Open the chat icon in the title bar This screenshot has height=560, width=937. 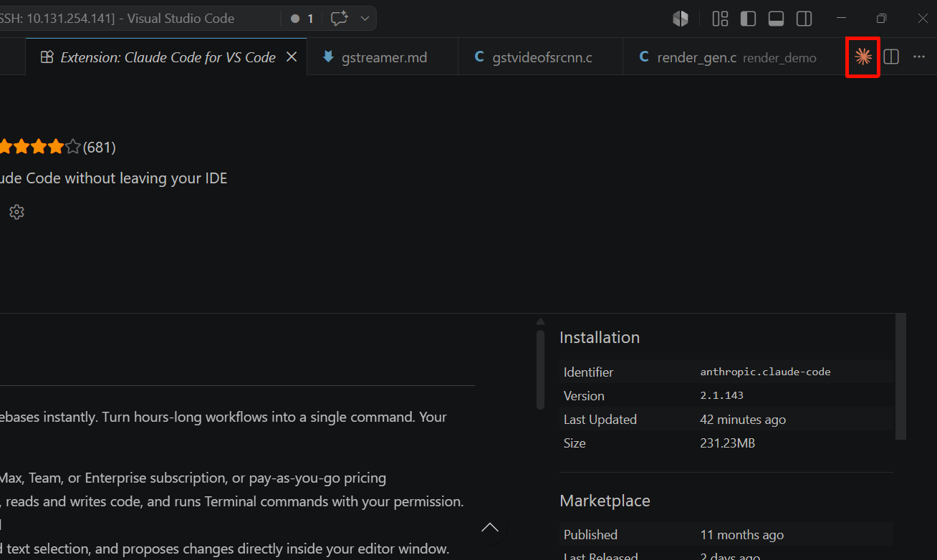(x=340, y=19)
